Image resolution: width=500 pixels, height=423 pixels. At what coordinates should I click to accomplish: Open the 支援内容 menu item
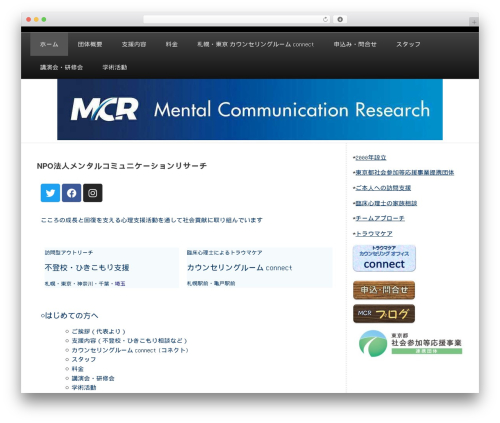pos(134,44)
